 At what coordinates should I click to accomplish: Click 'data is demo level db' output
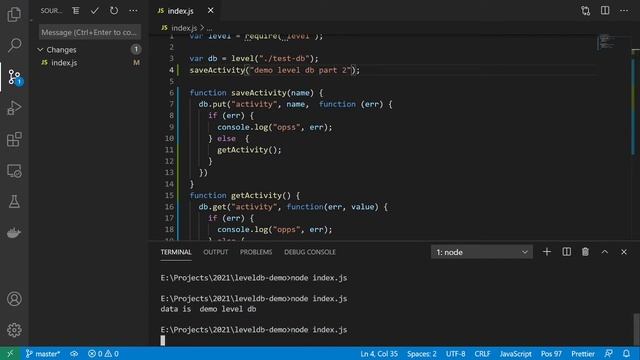click(208, 309)
